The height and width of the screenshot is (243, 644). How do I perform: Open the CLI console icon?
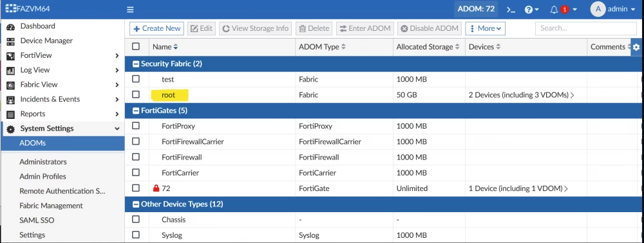[511, 10]
